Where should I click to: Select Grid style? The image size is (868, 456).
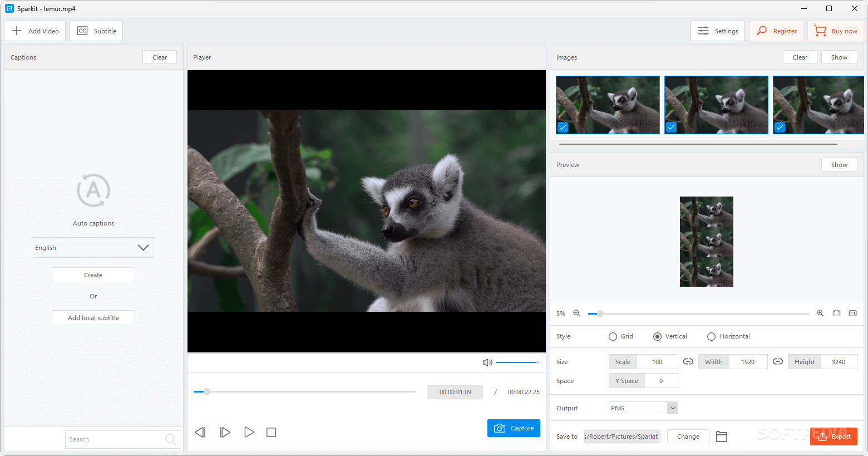pos(621,336)
